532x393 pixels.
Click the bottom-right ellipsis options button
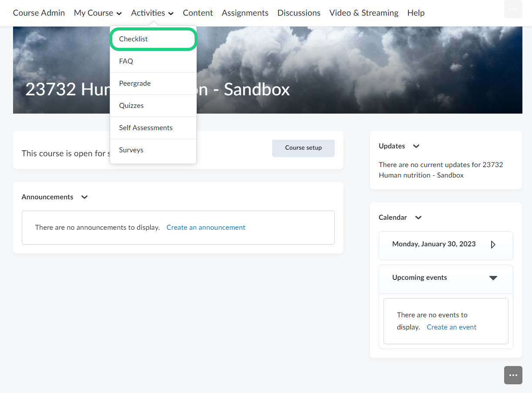pyautogui.click(x=513, y=375)
